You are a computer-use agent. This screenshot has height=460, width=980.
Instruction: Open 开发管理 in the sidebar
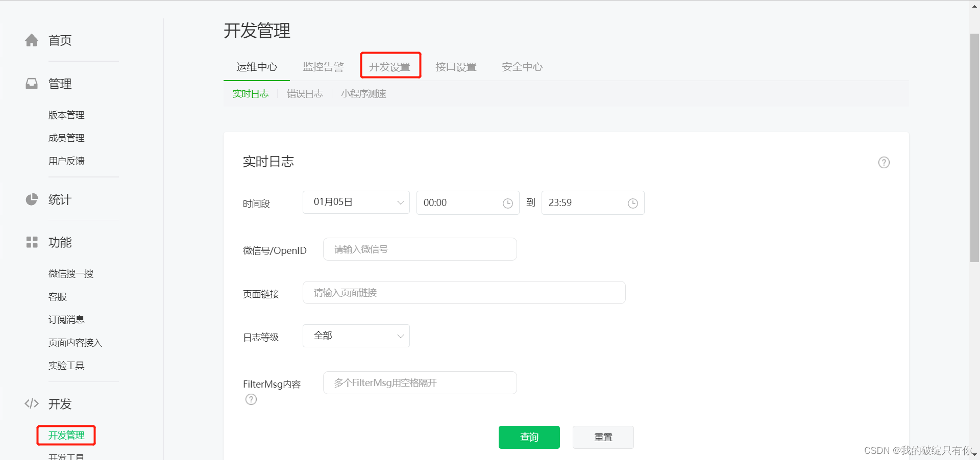66,435
